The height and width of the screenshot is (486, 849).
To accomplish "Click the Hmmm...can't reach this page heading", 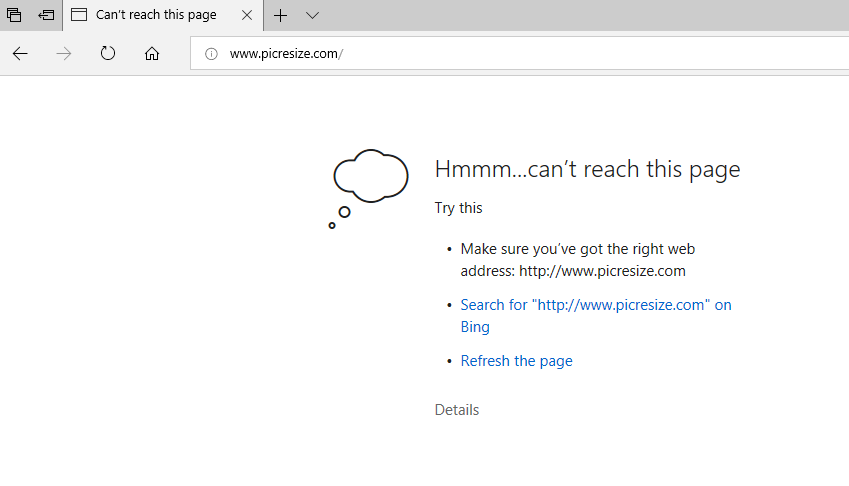I will [587, 169].
